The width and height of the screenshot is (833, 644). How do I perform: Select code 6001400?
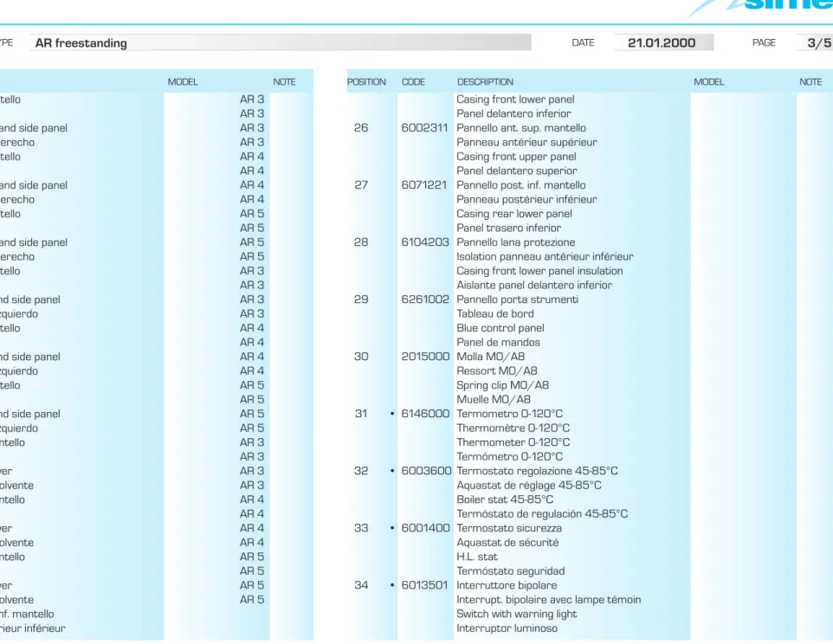point(425,528)
